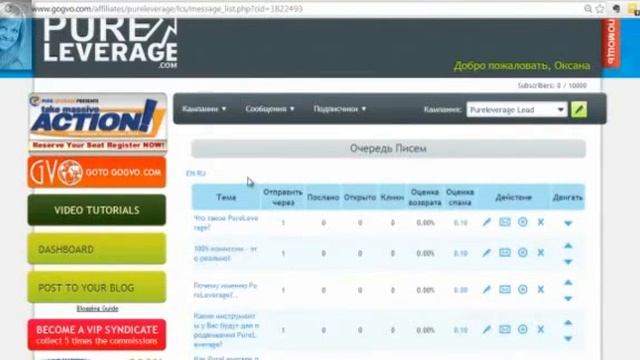Move '100% комиссии' message up
This screenshot has width=640, height=360.
568,246
